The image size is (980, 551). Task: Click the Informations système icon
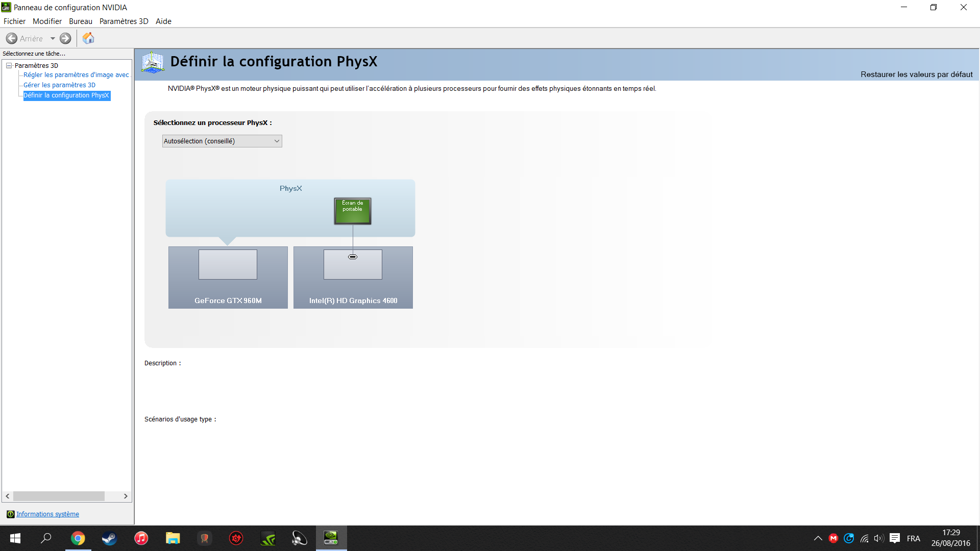(x=10, y=514)
